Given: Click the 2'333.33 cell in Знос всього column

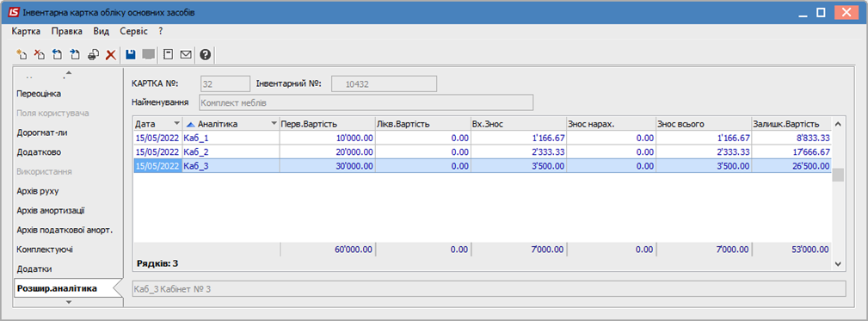Looking at the screenshot, I should coord(704,151).
